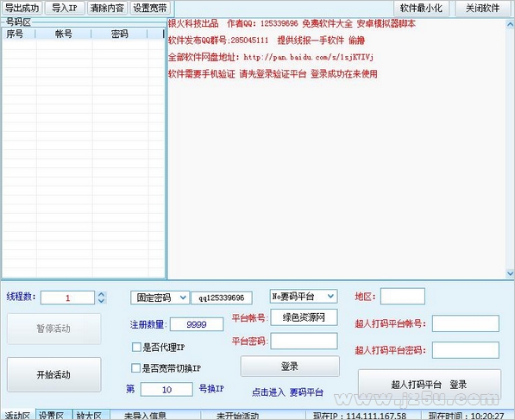Viewport: 515px width, 420px height.
Task: Open the 设置宽带 button
Action: 150,8
